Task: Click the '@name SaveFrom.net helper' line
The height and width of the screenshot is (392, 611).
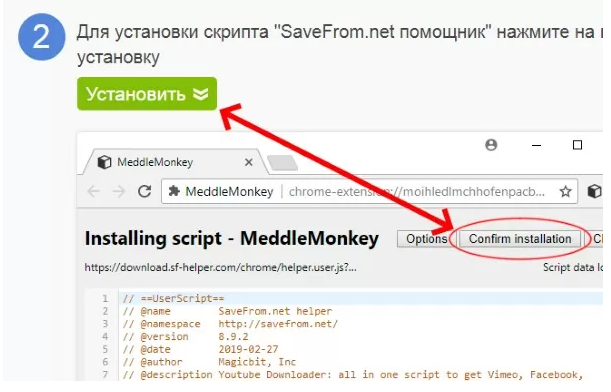Action: 227,311
